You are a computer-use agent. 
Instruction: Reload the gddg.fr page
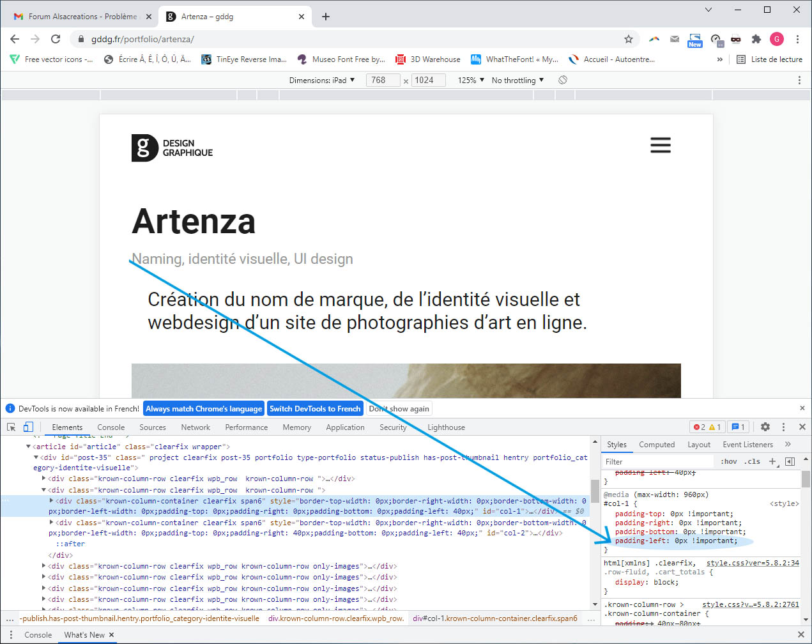click(56, 39)
